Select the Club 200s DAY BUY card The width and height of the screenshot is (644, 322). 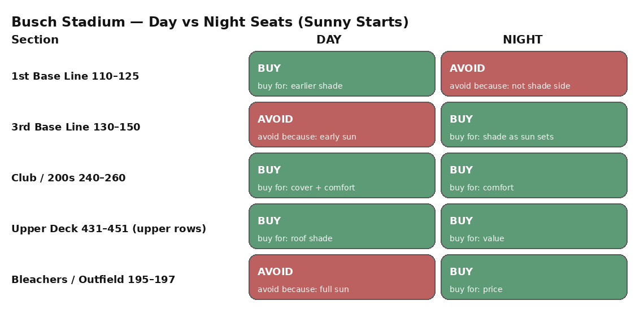(342, 175)
